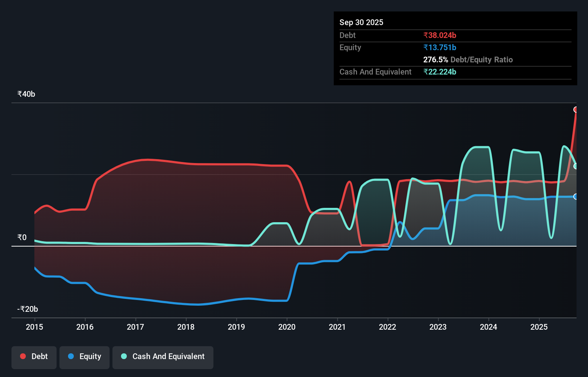Click the rupee symbol beside Debt value
The width and height of the screenshot is (588, 377).
[x=426, y=35]
